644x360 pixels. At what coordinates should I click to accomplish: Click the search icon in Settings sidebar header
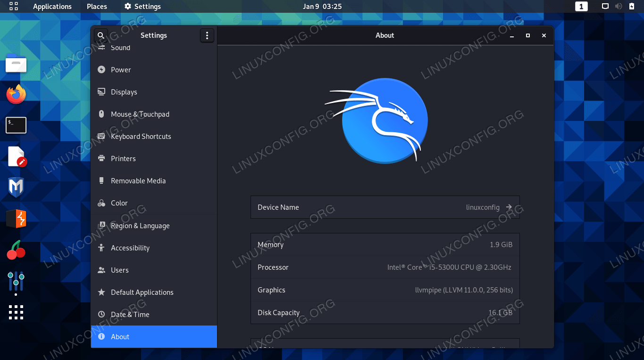(101, 35)
